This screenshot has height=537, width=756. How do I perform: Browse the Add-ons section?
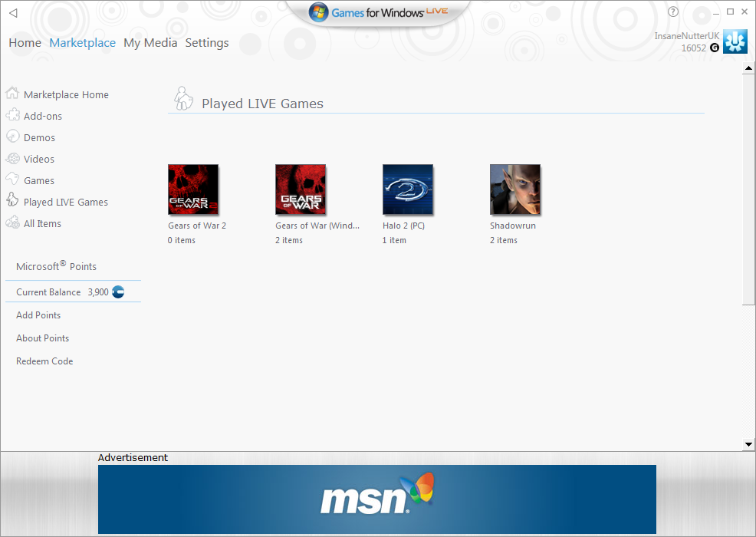(43, 117)
